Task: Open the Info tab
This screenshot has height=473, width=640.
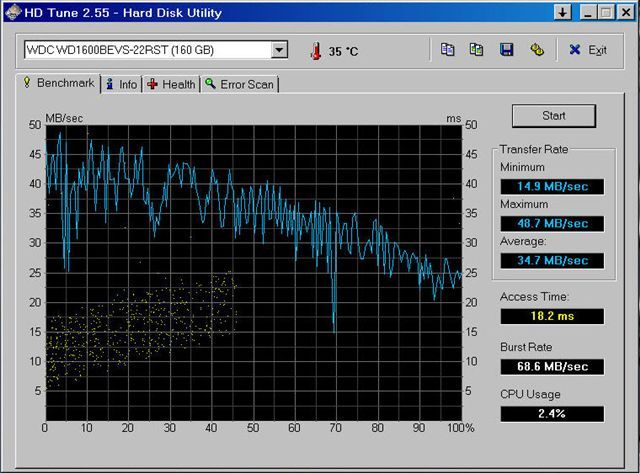Action: [x=121, y=85]
